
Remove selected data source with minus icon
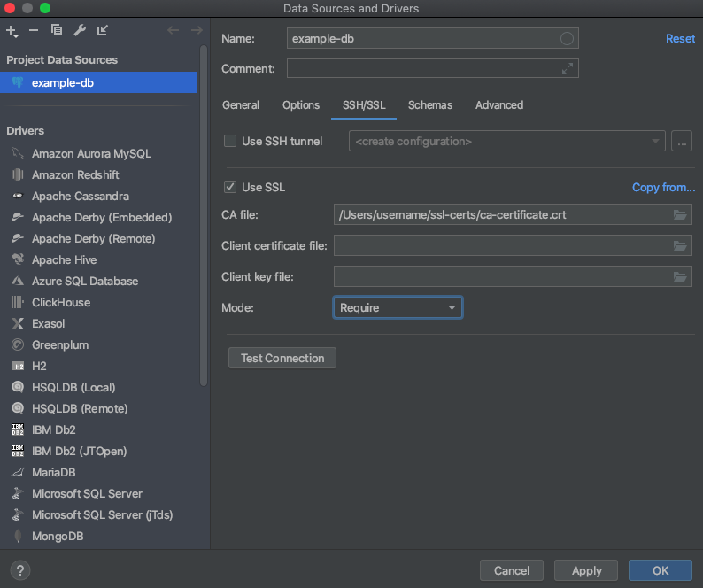click(x=34, y=30)
